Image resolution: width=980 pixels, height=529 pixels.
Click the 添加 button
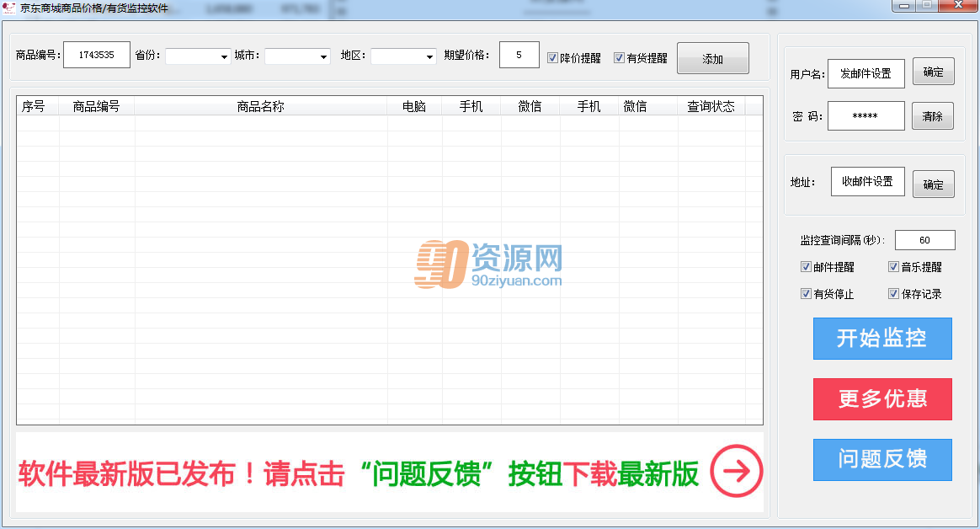pos(713,59)
